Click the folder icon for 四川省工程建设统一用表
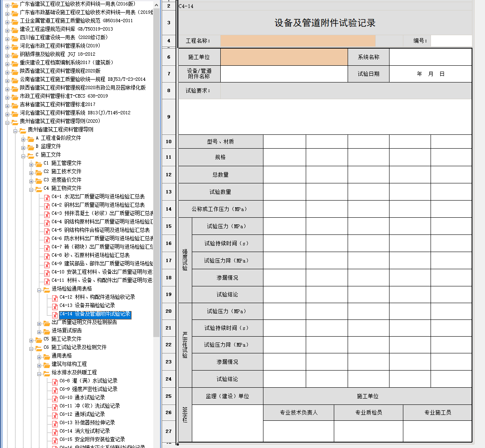 [15, 39]
